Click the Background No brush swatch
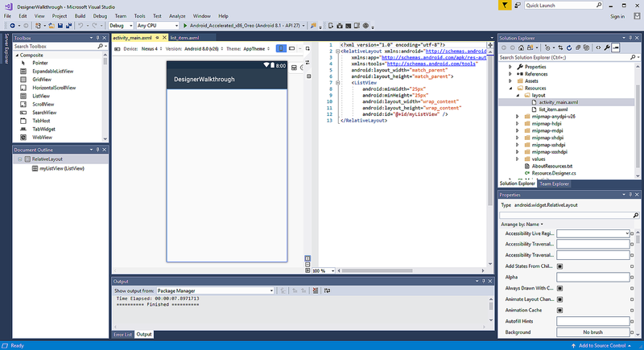The image size is (644, 350). [592, 332]
